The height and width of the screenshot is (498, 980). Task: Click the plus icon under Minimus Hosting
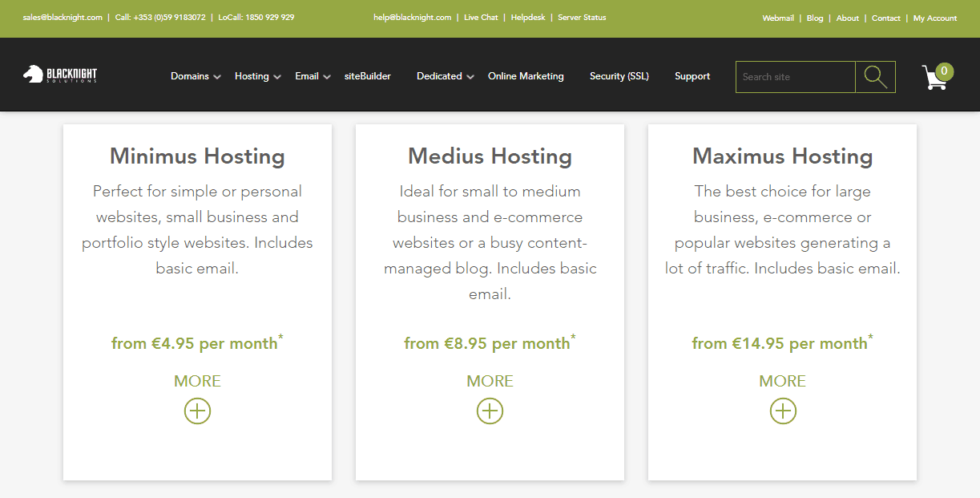197,411
